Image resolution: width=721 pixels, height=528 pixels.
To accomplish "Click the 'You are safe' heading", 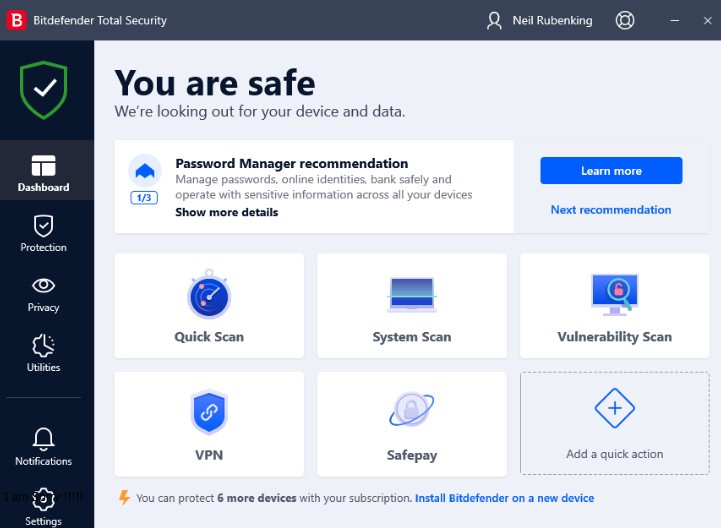I will point(215,83).
